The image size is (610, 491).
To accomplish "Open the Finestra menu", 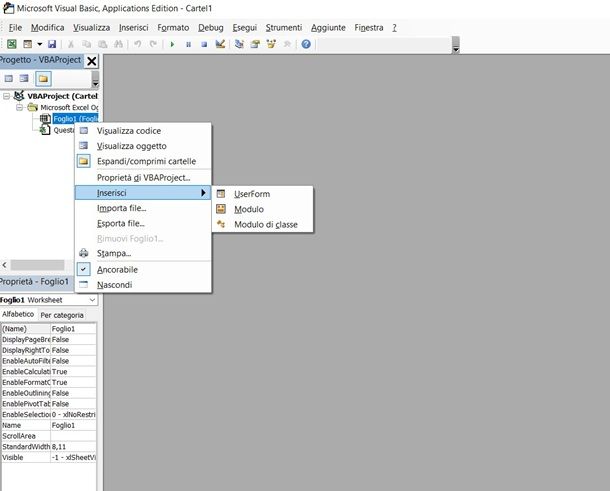I will 369,28.
